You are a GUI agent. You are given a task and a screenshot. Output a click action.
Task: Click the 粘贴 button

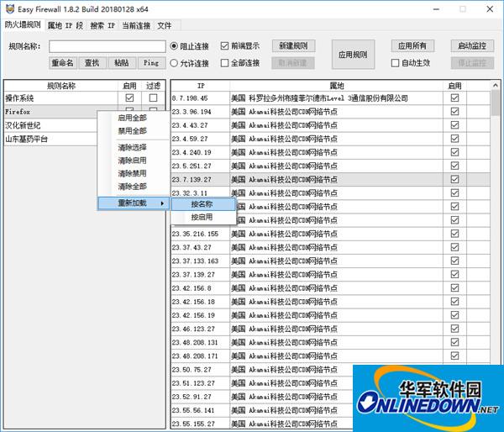pos(122,63)
